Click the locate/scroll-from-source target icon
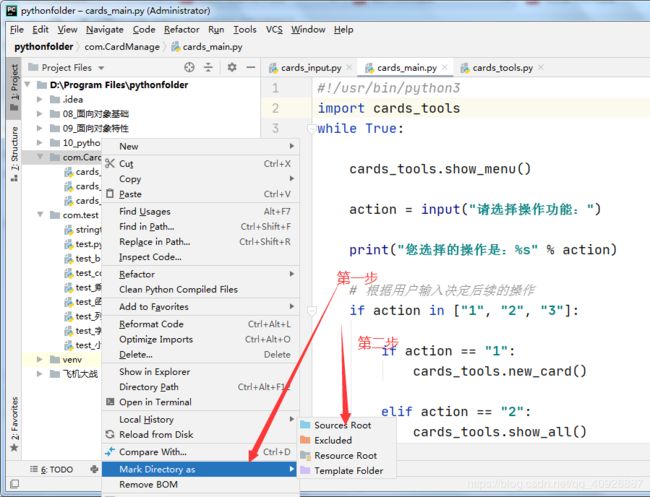Image resolution: width=650 pixels, height=497 pixels. 189,67
